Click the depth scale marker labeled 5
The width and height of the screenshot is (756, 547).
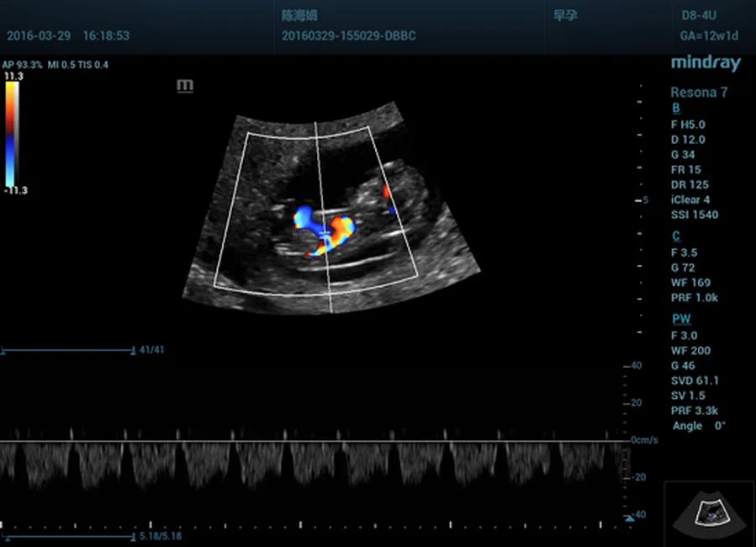pyautogui.click(x=644, y=201)
